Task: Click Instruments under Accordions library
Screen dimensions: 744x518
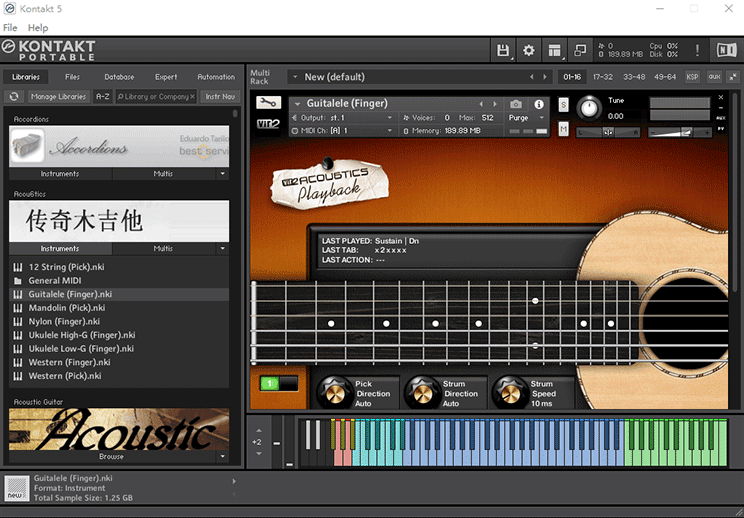Action: click(60, 174)
